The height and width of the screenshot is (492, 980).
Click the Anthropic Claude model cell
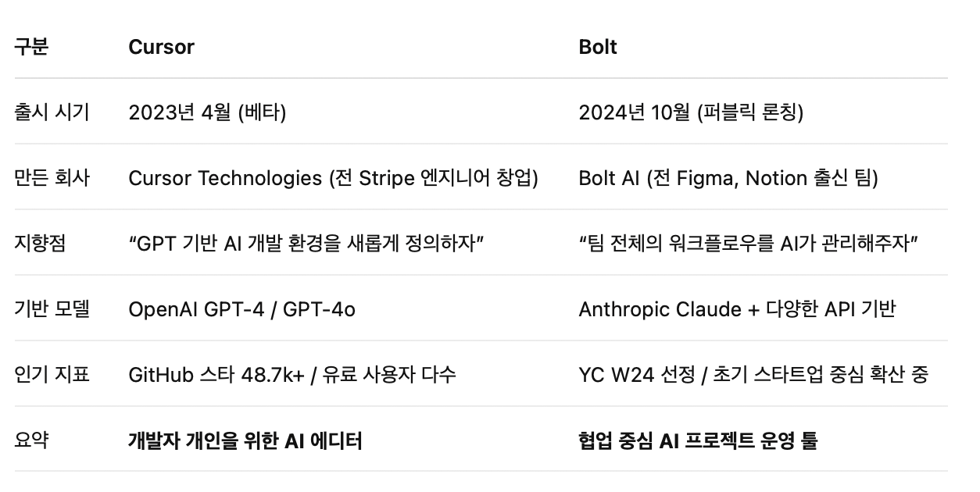[x=737, y=309]
